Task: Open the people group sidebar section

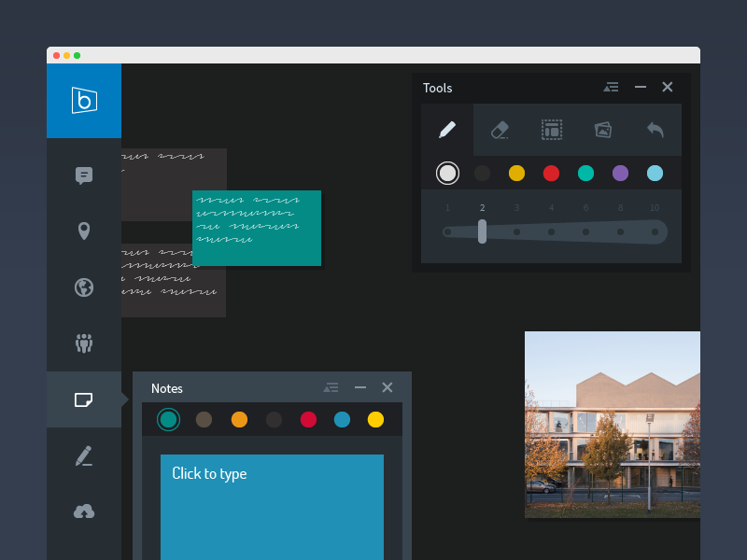Action: pyautogui.click(x=84, y=343)
